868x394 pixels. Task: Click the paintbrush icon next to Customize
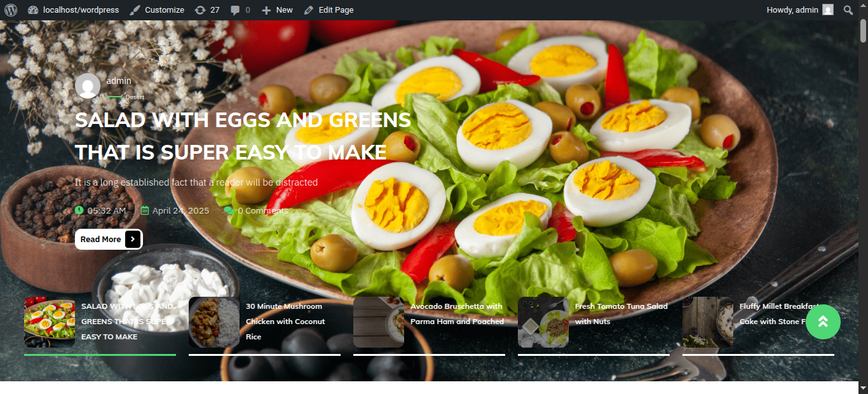pos(135,10)
